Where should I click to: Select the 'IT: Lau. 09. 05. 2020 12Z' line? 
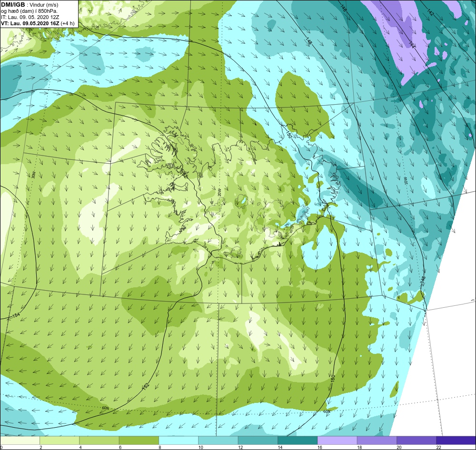click(x=31, y=17)
